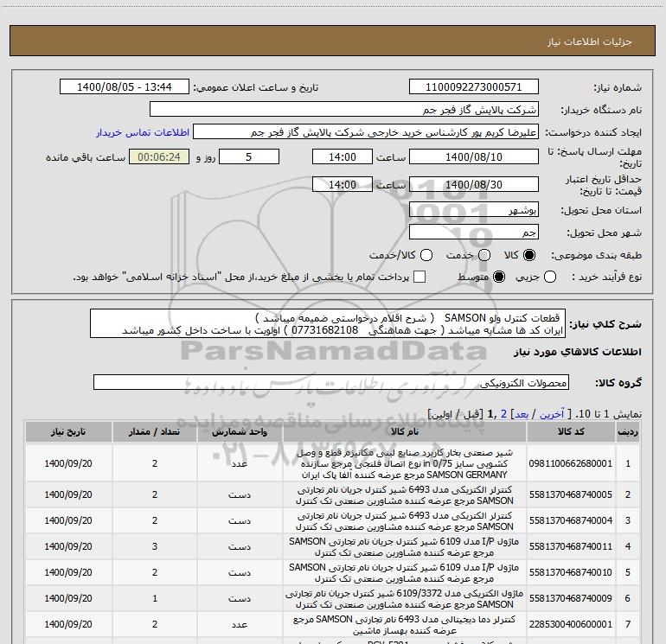Click the quantity 3 in row 4
The image size is (666, 644).
pyautogui.click(x=155, y=546)
